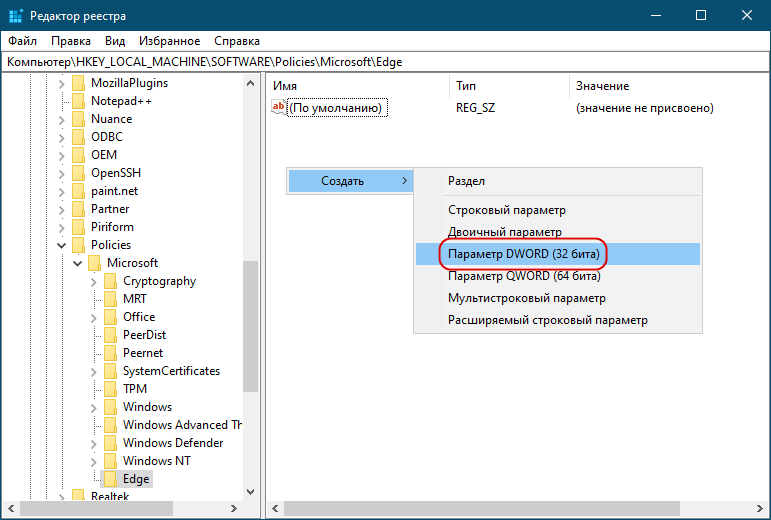Choose Параметр QWORD (64 бита)
771x520 pixels.
558,276
